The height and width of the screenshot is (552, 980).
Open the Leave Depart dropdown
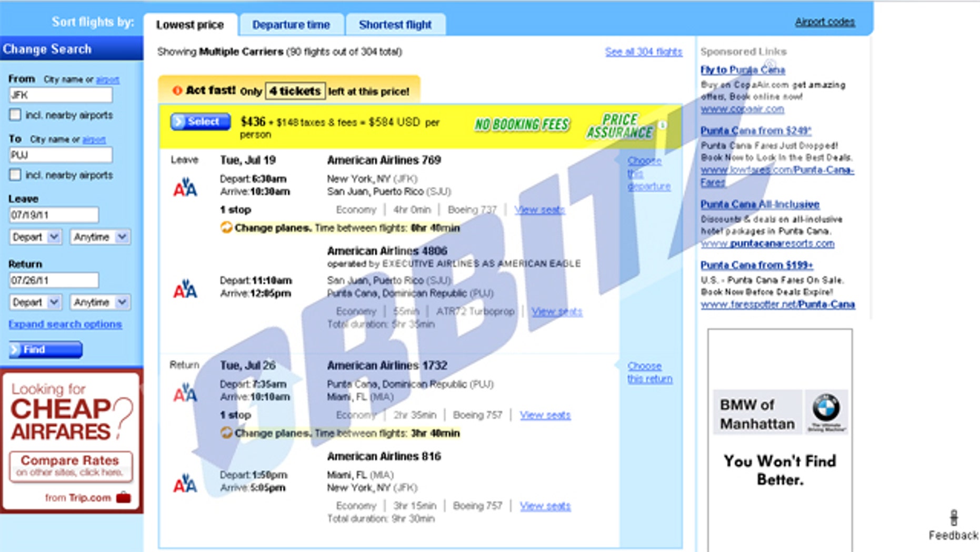coord(36,237)
